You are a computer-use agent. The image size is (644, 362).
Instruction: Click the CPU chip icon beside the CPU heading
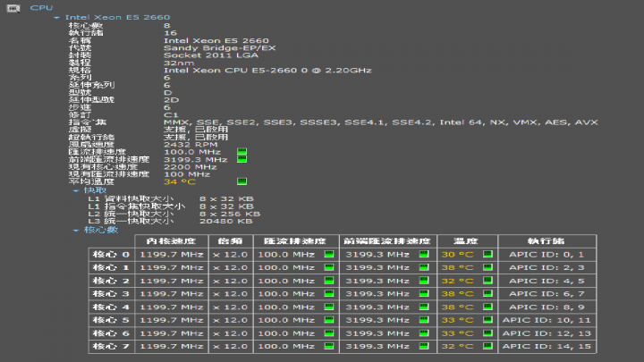[x=13, y=8]
